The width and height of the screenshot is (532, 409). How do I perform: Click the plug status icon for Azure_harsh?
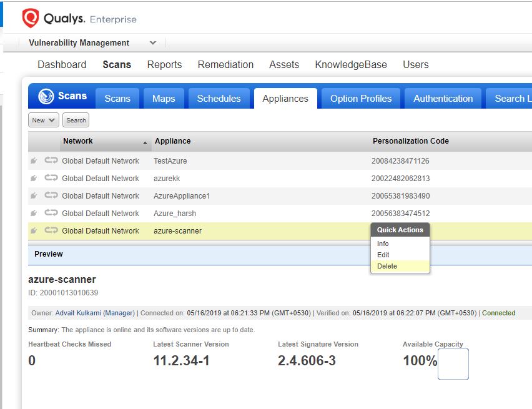[x=34, y=214]
